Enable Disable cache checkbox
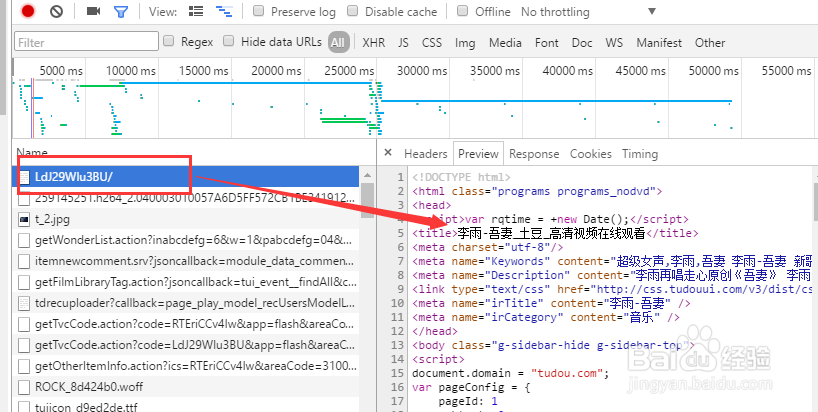This screenshot has width=818, height=412. (x=353, y=10)
